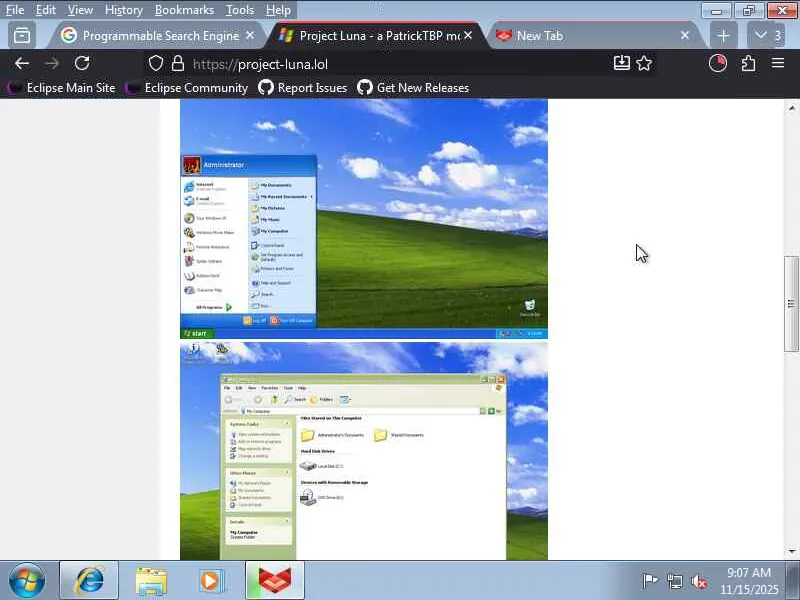800x600 pixels.
Task: Open Get New Releases bookmark
Action: tap(413, 88)
